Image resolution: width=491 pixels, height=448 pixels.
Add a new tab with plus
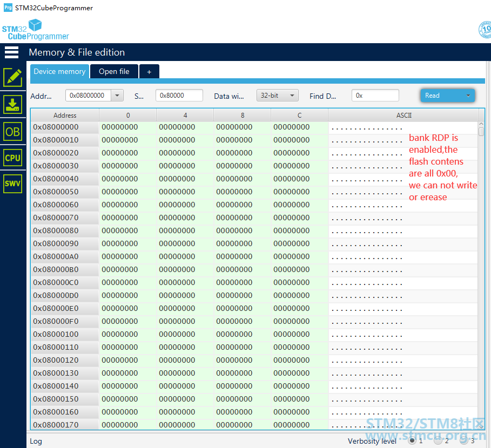(150, 72)
